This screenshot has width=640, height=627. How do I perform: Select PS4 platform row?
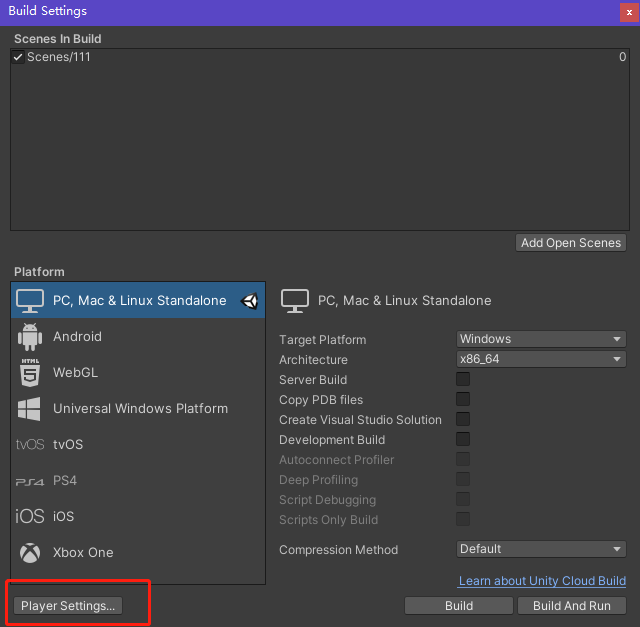(138, 480)
